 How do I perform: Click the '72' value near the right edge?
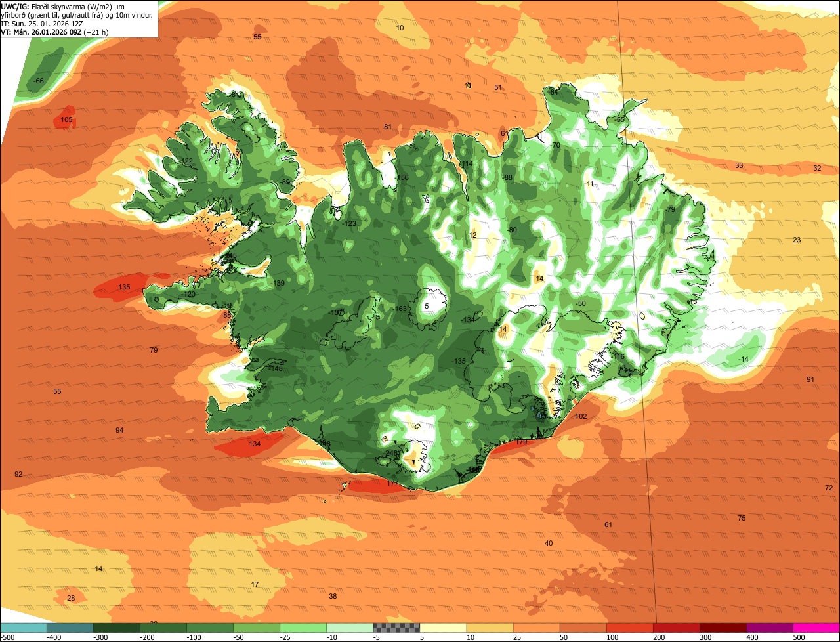[x=829, y=488]
